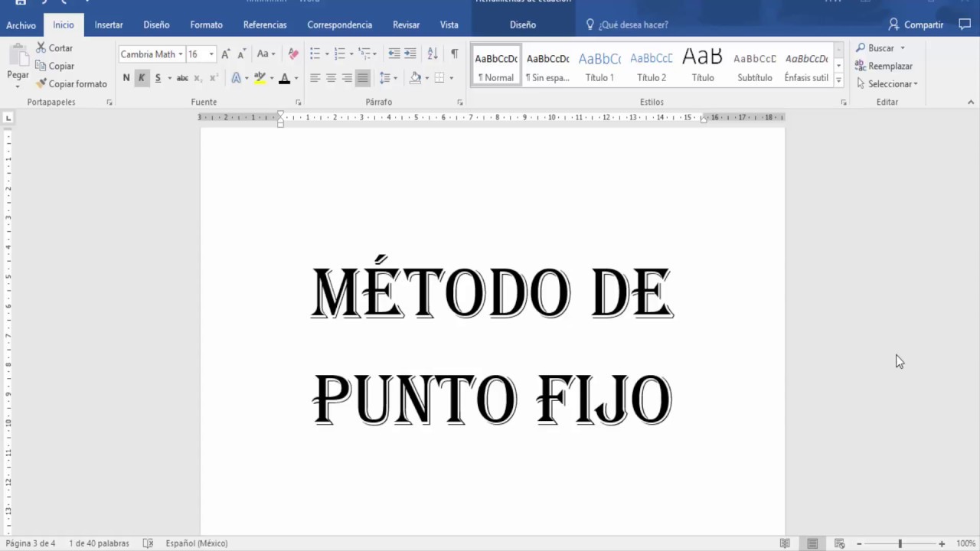Increase paragraph indent
This screenshot has height=551, width=980.
coord(410,54)
